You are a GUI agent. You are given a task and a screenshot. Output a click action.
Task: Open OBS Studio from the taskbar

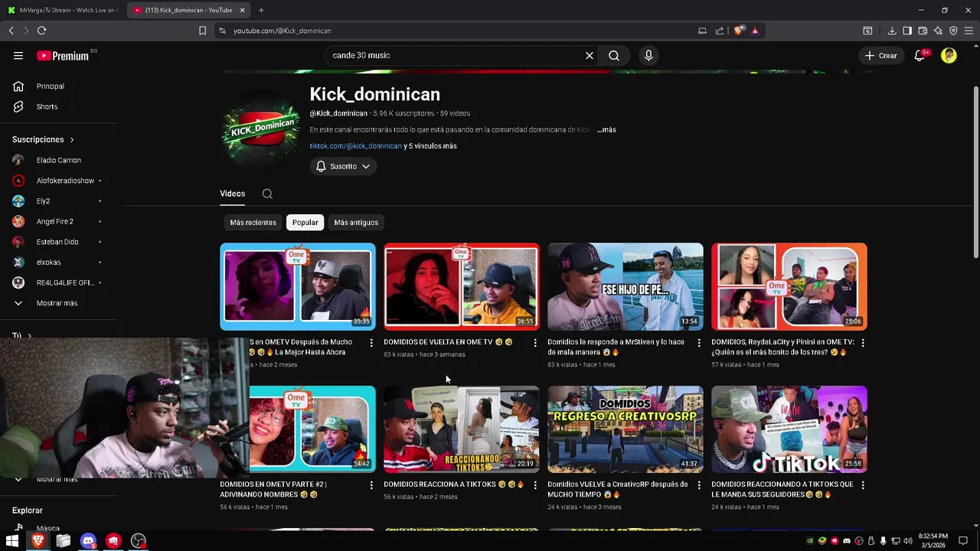[x=139, y=541]
